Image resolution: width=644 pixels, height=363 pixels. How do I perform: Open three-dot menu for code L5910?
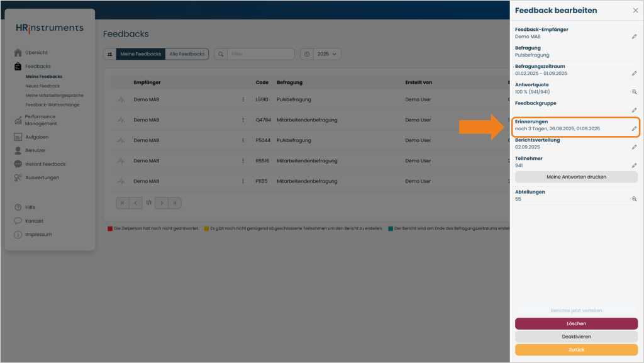tap(243, 99)
